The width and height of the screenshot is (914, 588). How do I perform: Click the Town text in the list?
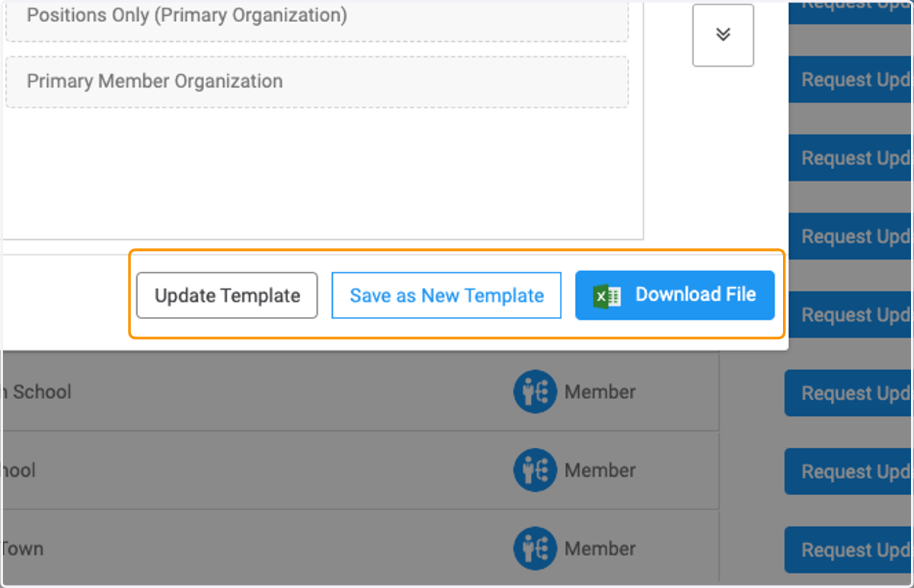[22, 548]
